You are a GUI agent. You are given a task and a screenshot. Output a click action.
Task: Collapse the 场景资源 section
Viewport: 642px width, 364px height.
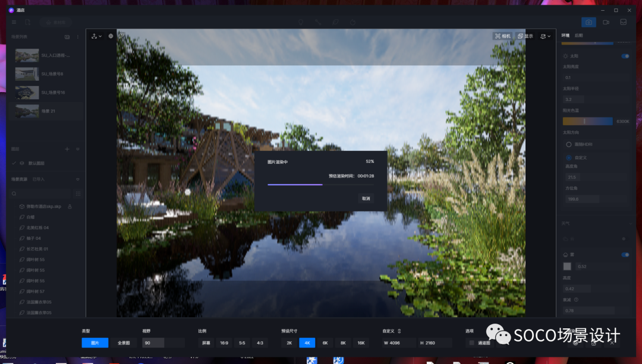point(78,179)
